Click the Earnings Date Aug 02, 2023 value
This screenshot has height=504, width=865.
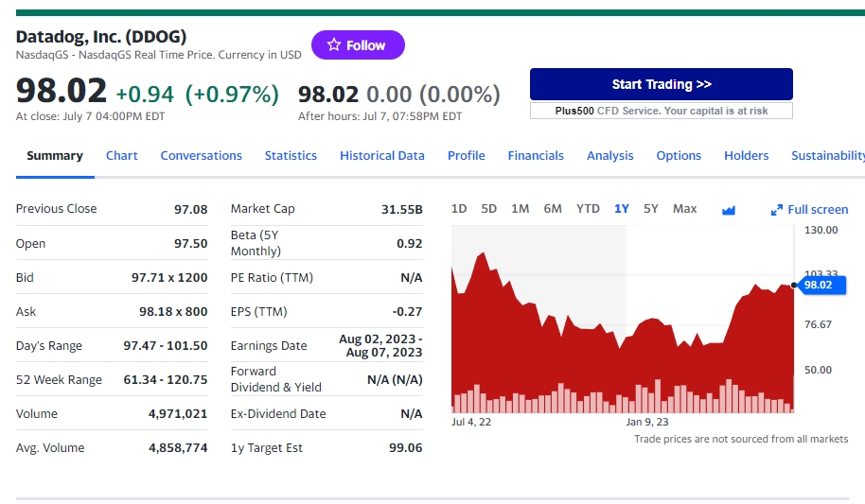coord(380,346)
